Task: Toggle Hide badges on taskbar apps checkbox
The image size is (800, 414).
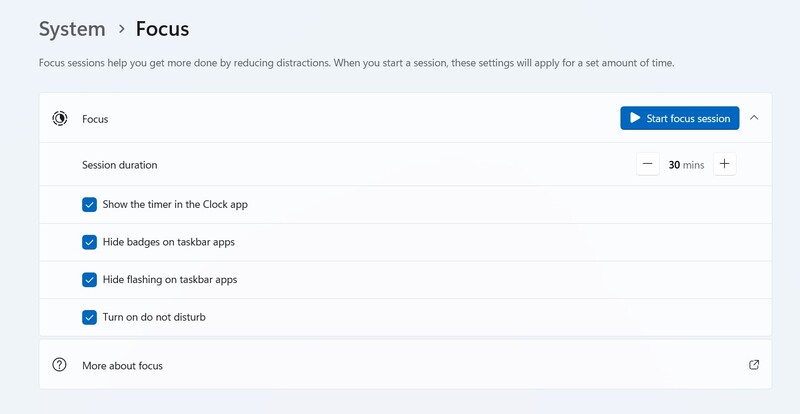Action: [90, 242]
